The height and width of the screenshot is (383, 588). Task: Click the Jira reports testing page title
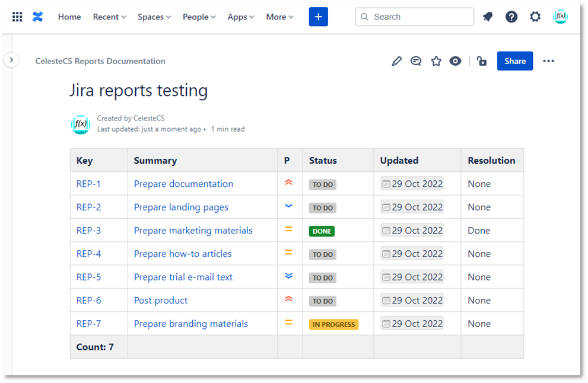point(138,90)
